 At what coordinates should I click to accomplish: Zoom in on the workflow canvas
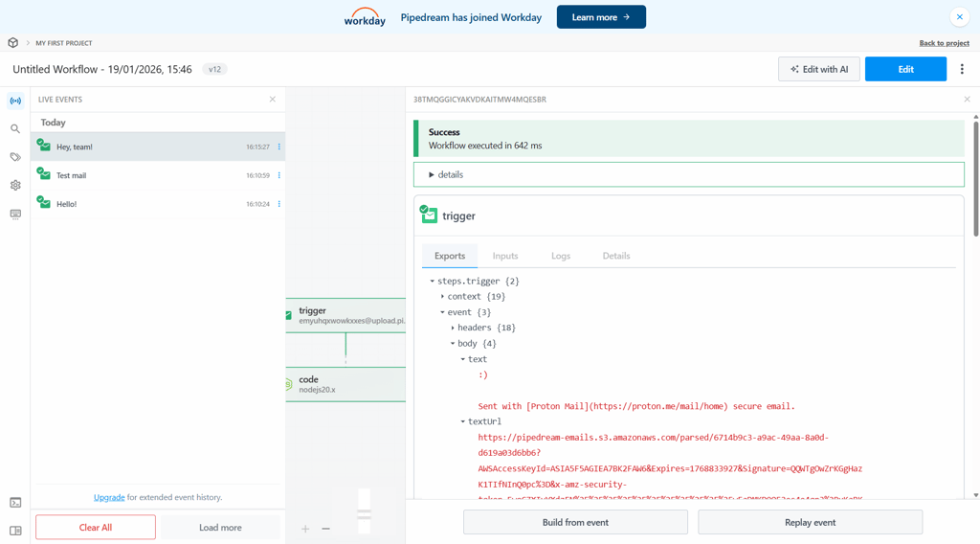coord(305,529)
